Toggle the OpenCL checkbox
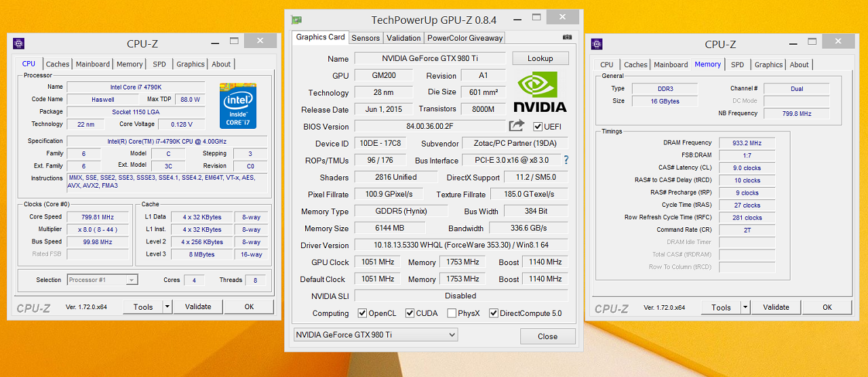 [x=362, y=313]
